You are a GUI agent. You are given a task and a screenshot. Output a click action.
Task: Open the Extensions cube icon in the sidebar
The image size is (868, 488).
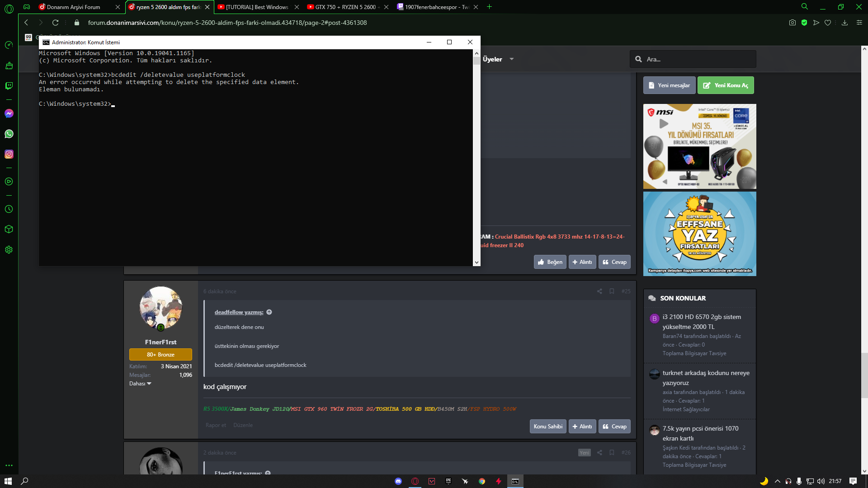coord(9,229)
